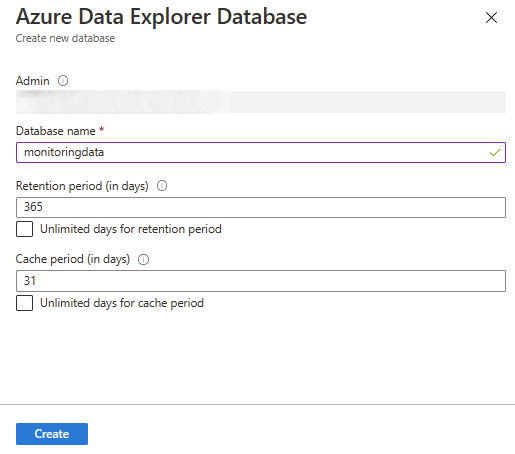Show the Retention period info tooltip icon
Viewport: 515px width, 454px height.
162,186
